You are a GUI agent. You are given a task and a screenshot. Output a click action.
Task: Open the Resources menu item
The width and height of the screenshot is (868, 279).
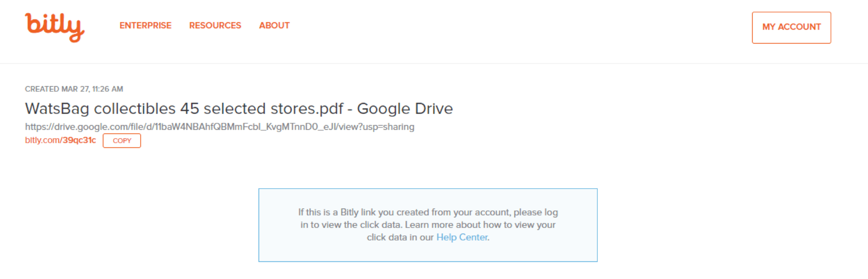tap(215, 25)
